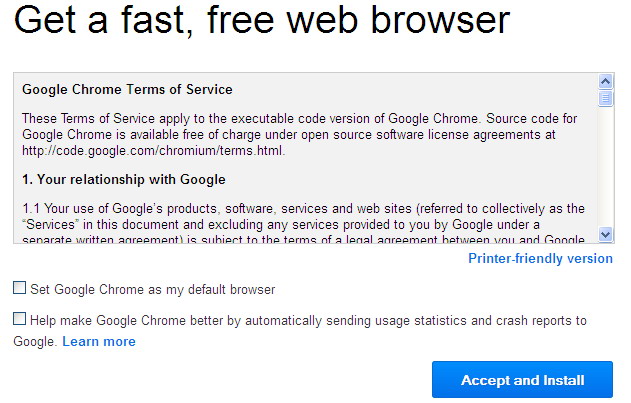
Task: Click the "Source code for" sentence in terms
Action: 532,118
